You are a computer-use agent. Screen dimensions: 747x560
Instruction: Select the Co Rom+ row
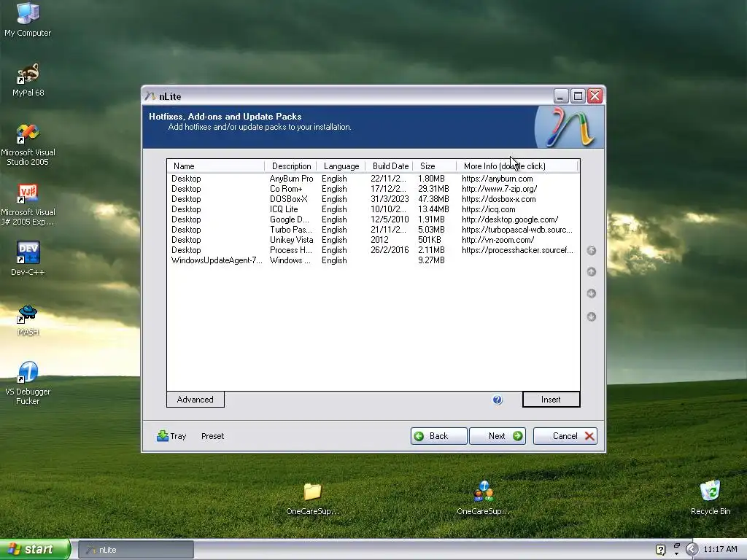(x=373, y=189)
